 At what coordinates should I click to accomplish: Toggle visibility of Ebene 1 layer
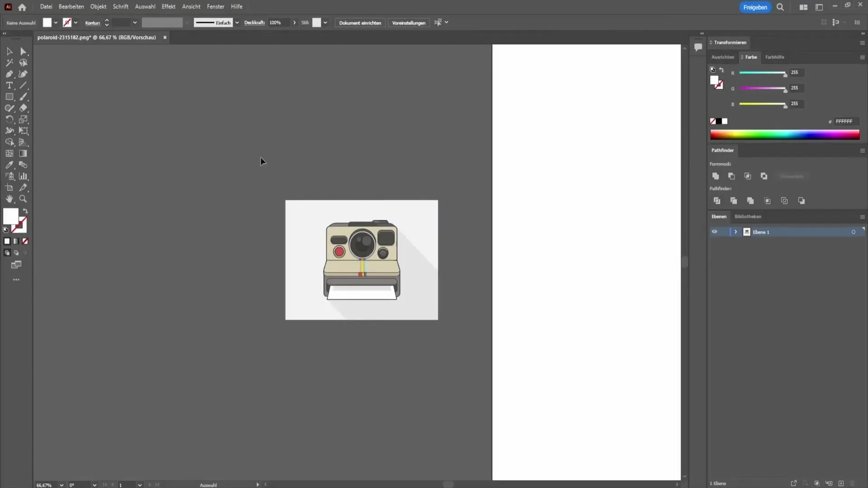714,232
